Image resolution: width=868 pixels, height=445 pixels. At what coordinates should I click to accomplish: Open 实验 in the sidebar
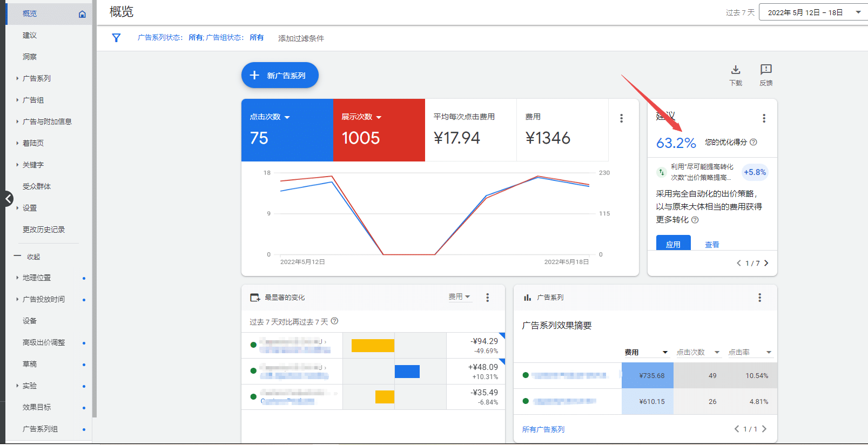[x=30, y=386]
